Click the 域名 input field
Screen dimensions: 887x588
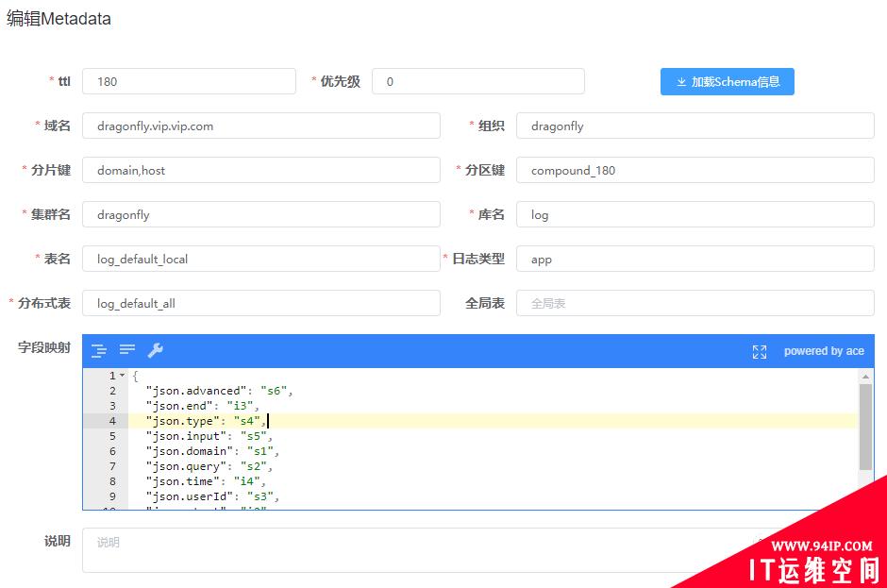pos(261,126)
